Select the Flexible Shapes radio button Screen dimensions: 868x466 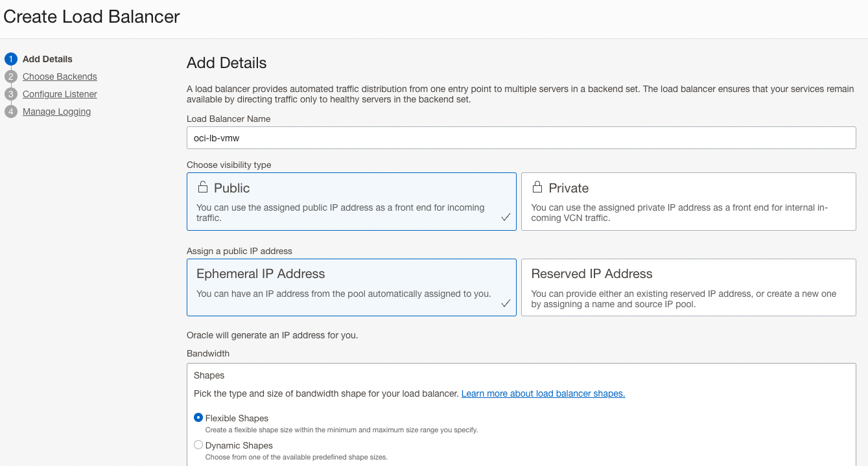tap(198, 417)
